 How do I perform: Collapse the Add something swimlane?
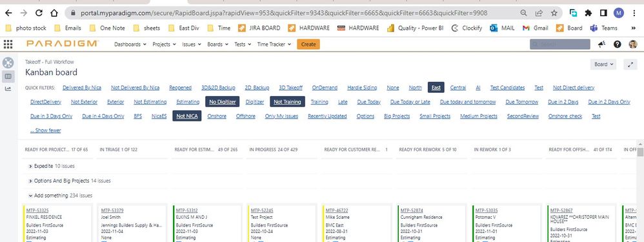(31, 196)
